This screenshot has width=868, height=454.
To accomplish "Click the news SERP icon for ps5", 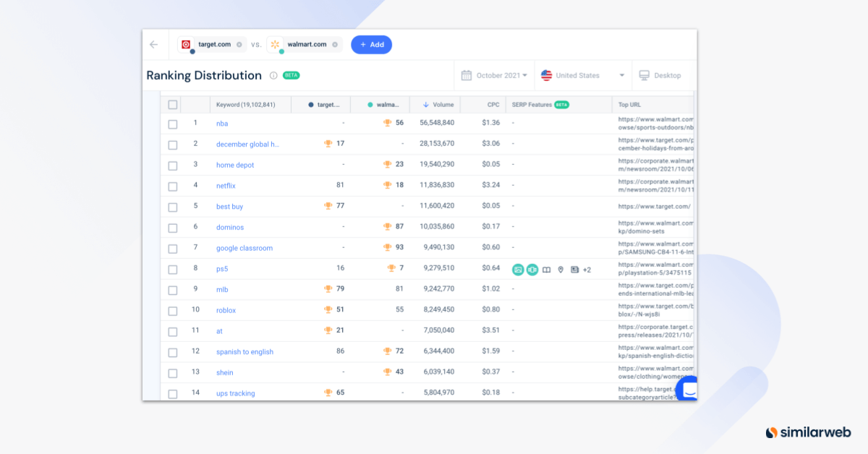I will click(x=574, y=270).
